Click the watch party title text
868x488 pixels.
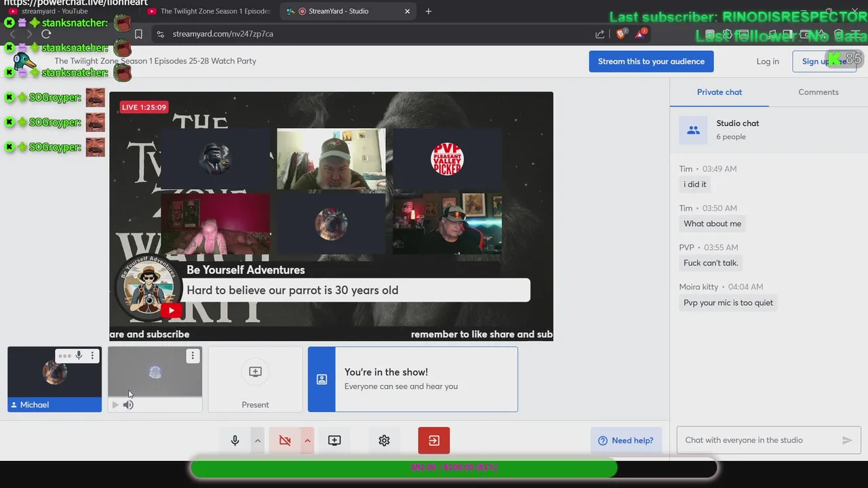point(155,61)
